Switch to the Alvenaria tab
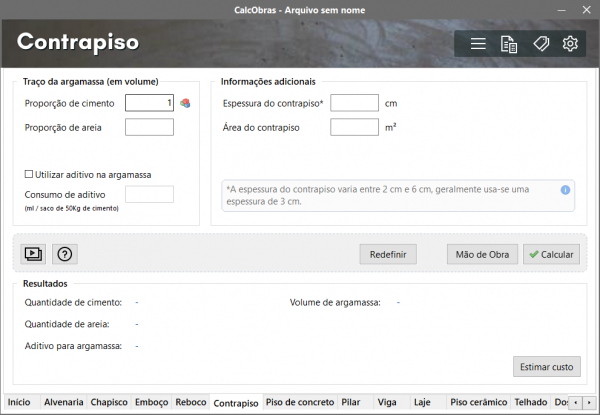 [63, 402]
